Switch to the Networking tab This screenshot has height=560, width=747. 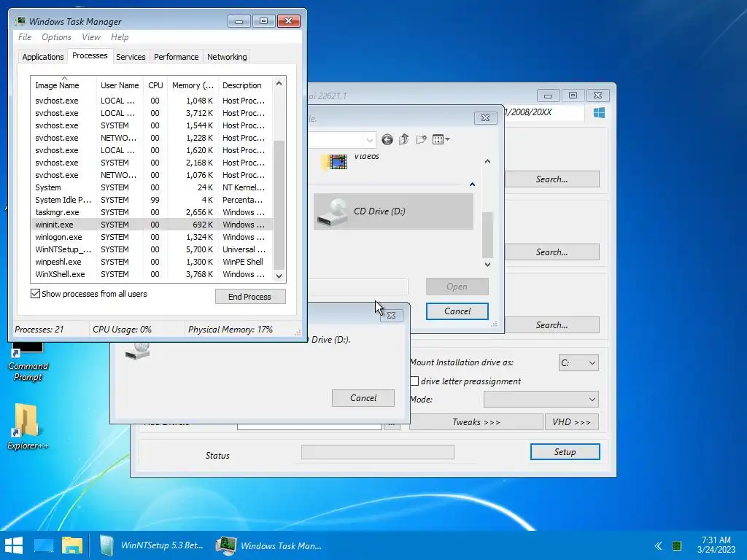tap(227, 57)
